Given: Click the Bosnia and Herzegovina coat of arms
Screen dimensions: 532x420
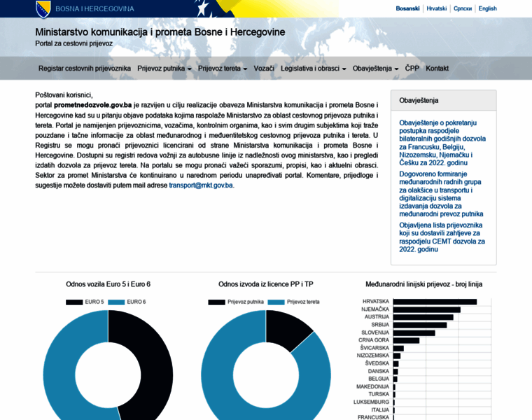Looking at the screenshot, I should pyautogui.click(x=43, y=9).
